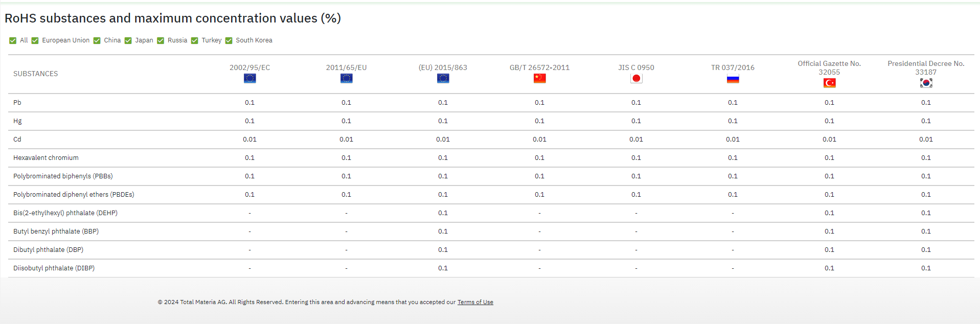The image size is (980, 324).
Task: Click the China flag under GB/T 26572-2011
Action: tap(539, 78)
